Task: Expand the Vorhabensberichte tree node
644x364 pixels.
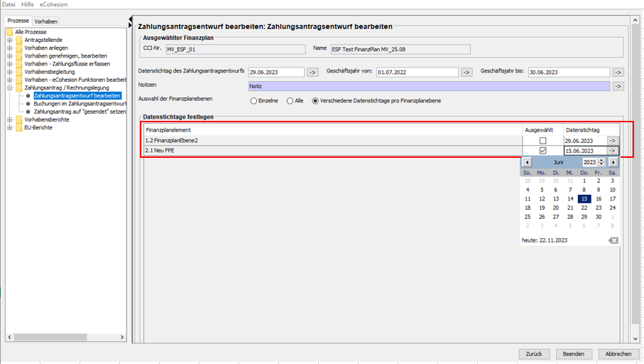Action: point(10,119)
